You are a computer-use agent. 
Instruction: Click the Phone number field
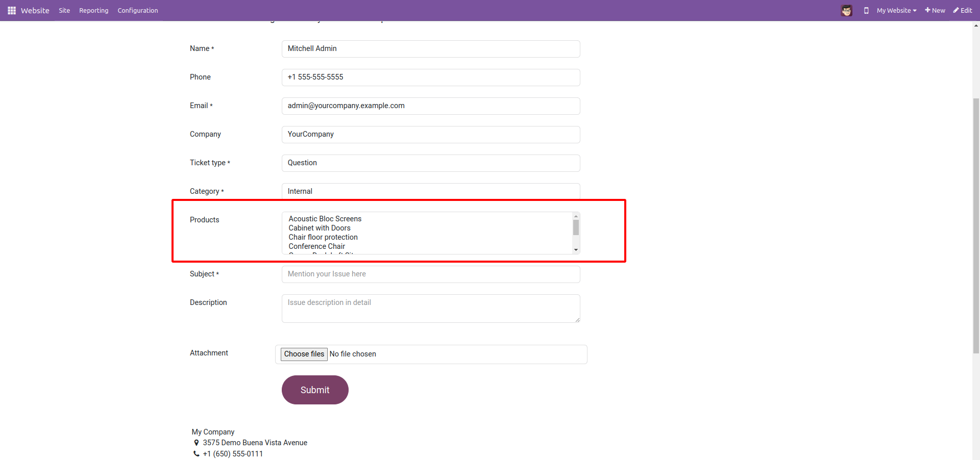(x=430, y=78)
